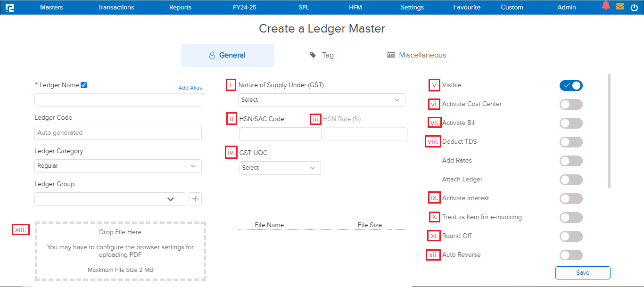Open Nature of Supply Under (GST) dropdown
This screenshot has height=287, width=644.
pos(322,100)
